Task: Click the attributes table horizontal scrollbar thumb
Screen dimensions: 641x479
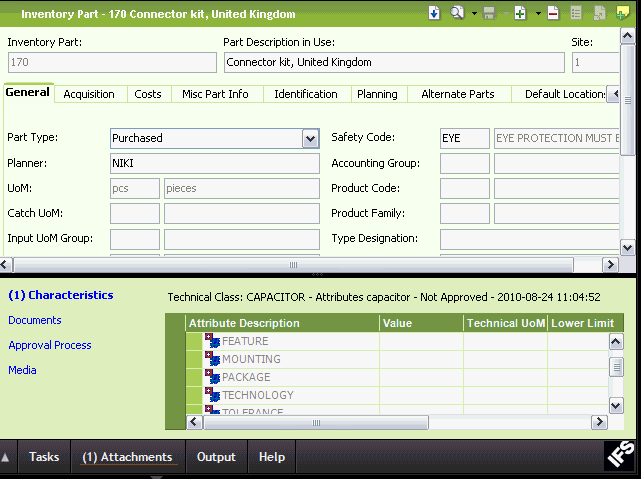Action: tap(316, 423)
